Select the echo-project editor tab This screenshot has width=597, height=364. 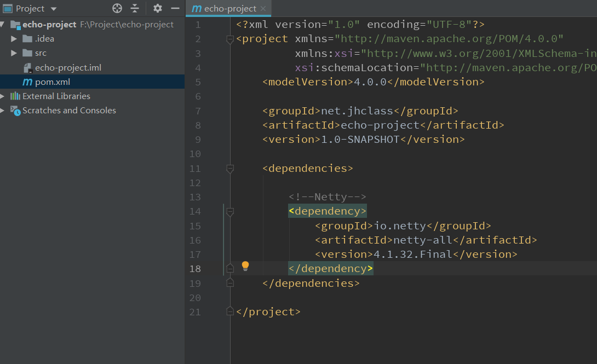pos(228,8)
